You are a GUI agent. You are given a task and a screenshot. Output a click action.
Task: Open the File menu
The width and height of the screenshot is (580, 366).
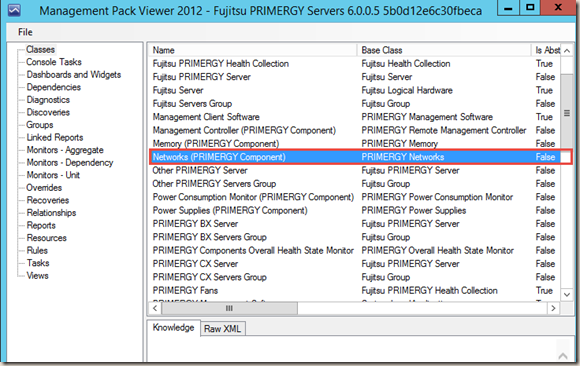(x=25, y=32)
